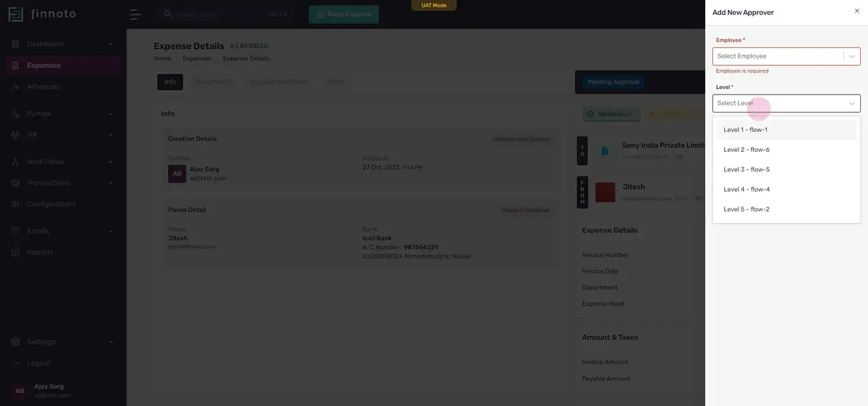Click the Configurations sidebar icon
This screenshot has width=868, height=406.
pyautogui.click(x=16, y=204)
